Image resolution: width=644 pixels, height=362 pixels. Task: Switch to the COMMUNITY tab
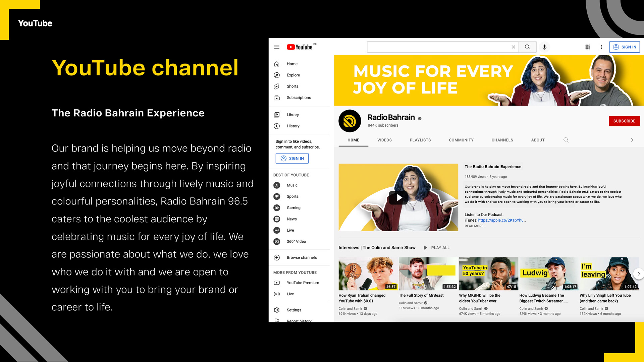461,140
